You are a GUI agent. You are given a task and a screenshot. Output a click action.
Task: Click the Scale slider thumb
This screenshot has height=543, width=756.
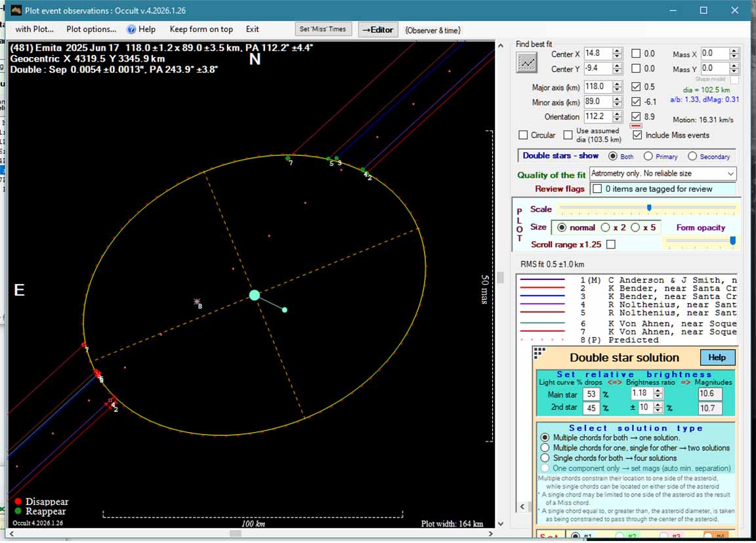click(x=649, y=208)
